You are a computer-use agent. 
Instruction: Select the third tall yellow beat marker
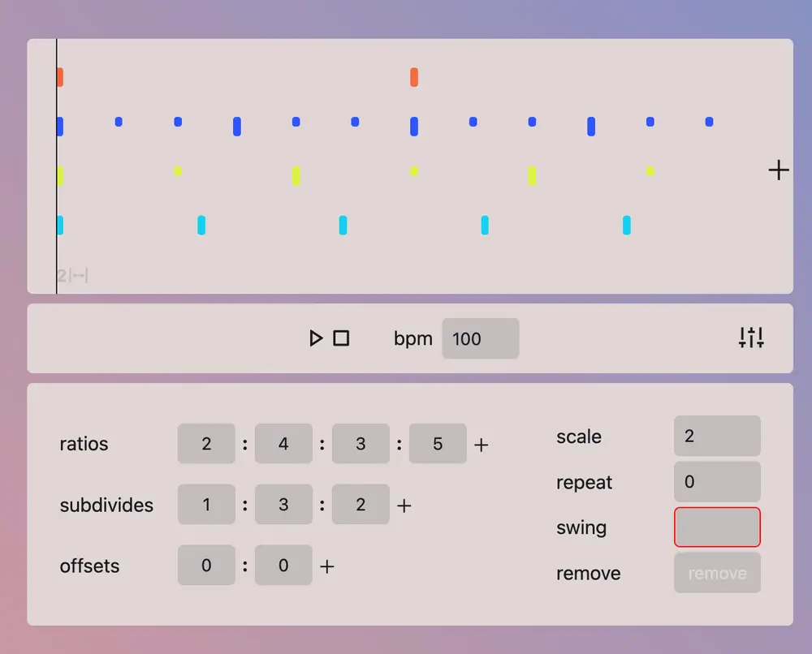tap(532, 176)
